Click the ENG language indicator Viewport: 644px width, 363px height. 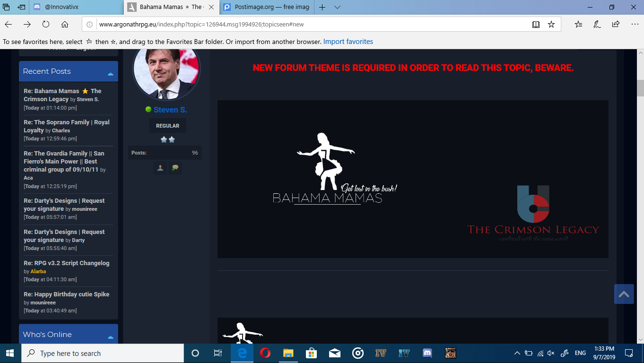click(x=580, y=353)
